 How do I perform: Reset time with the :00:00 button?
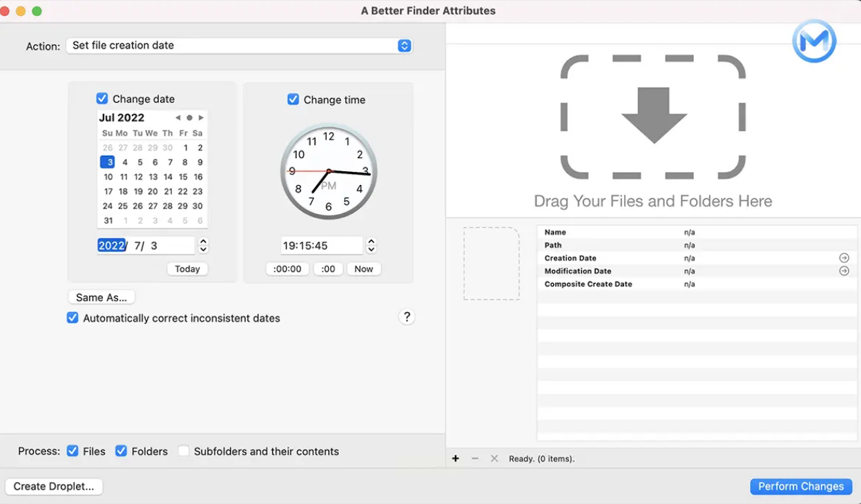coord(287,269)
